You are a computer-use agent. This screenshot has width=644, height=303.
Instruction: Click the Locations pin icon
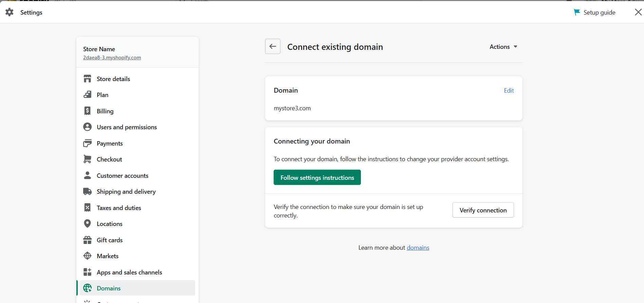point(87,224)
